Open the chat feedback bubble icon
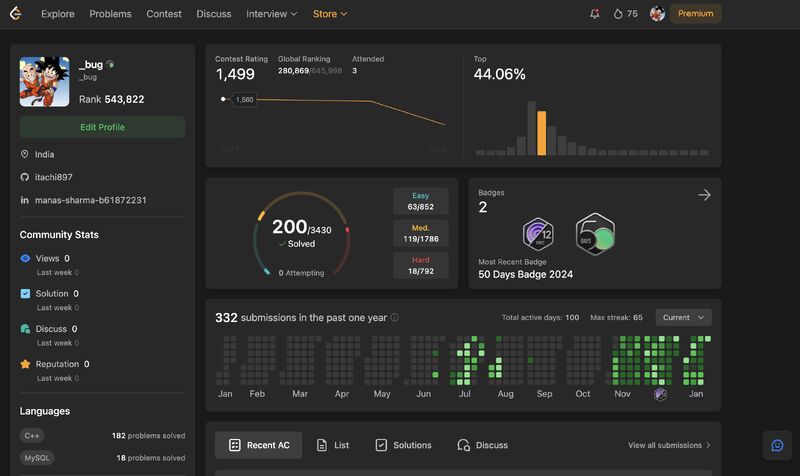 pyautogui.click(x=777, y=445)
